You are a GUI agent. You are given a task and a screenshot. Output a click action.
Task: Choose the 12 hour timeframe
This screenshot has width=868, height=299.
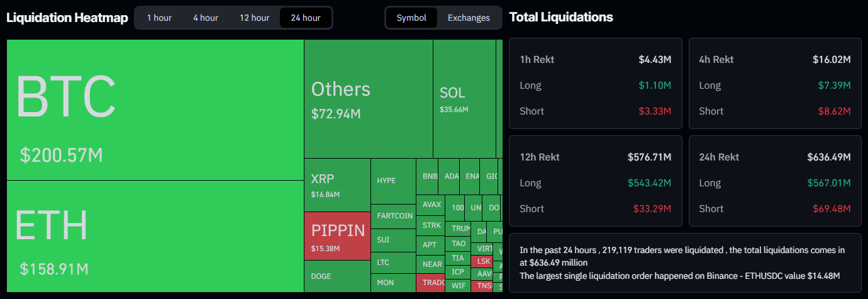254,18
